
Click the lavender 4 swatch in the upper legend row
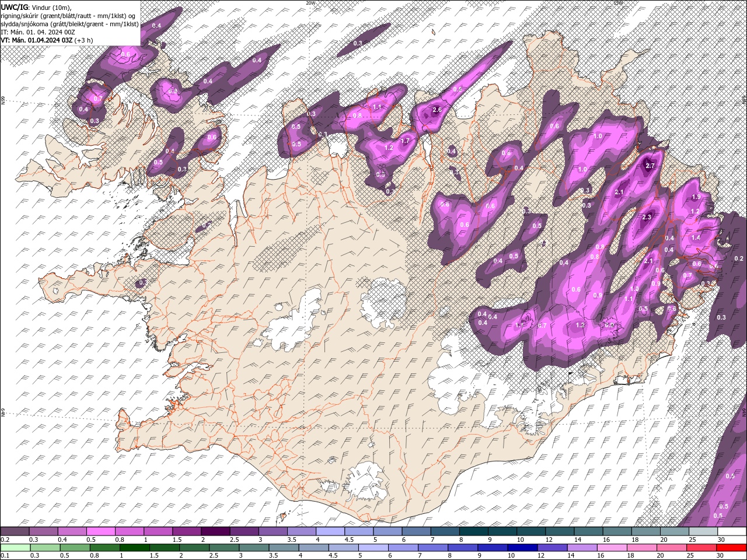click(330, 531)
